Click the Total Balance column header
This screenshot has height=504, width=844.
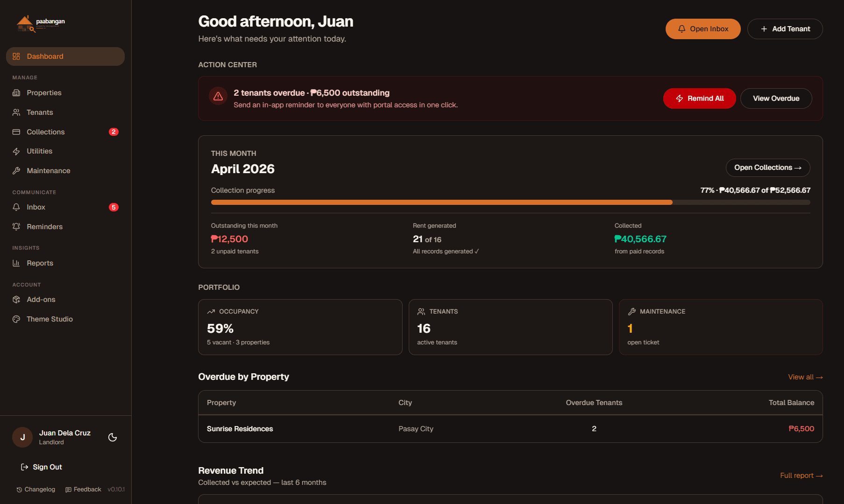[792, 403]
